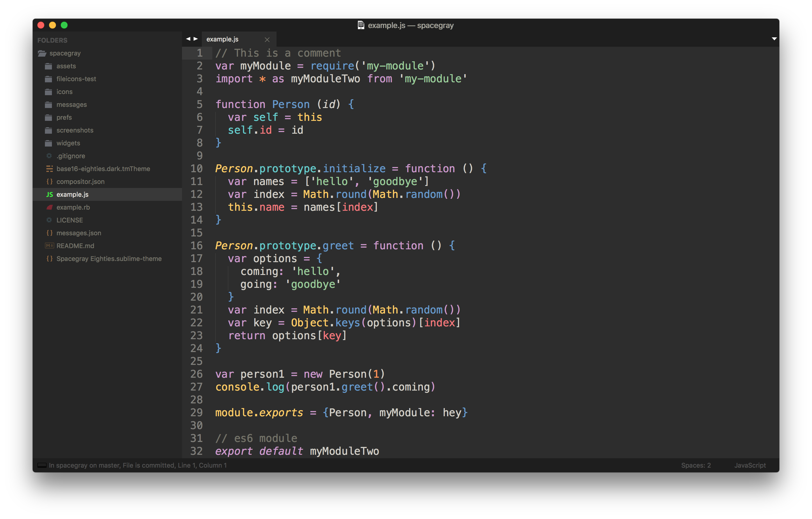Click the Ruby icon beside example.rb
812x519 pixels.
(x=50, y=207)
